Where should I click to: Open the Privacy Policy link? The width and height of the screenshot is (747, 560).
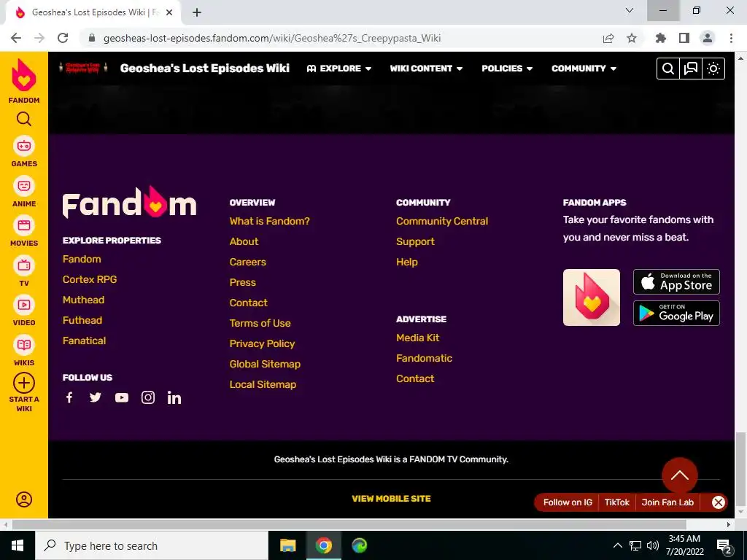262,344
